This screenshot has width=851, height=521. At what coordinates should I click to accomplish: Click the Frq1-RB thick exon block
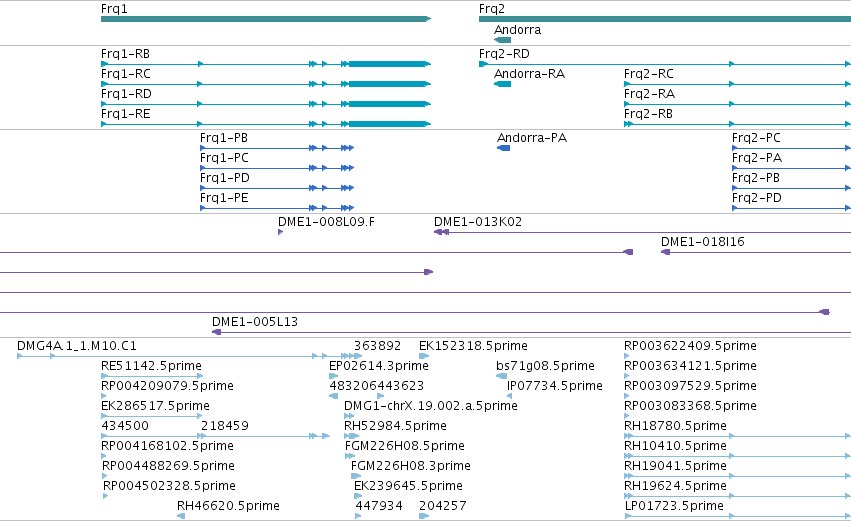pyautogui.click(x=389, y=64)
